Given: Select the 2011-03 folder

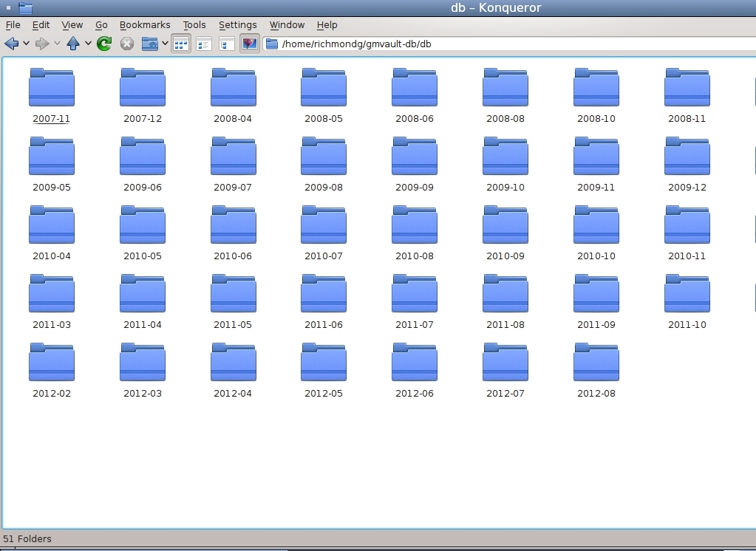Looking at the screenshot, I should [52, 293].
